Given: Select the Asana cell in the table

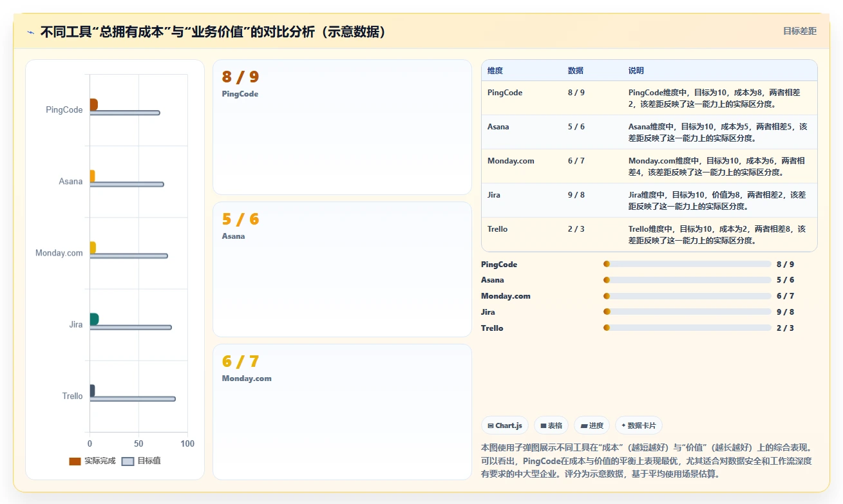Looking at the screenshot, I should pyautogui.click(x=498, y=127).
